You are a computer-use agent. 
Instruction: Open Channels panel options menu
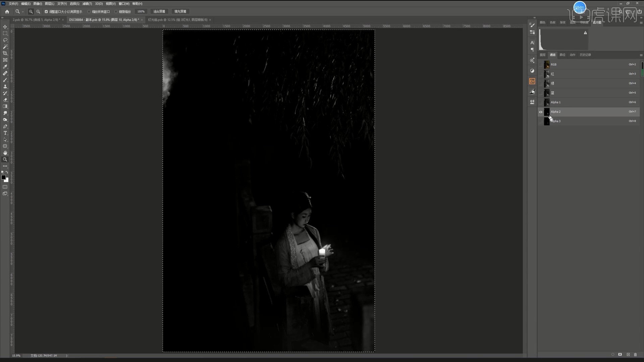641,55
